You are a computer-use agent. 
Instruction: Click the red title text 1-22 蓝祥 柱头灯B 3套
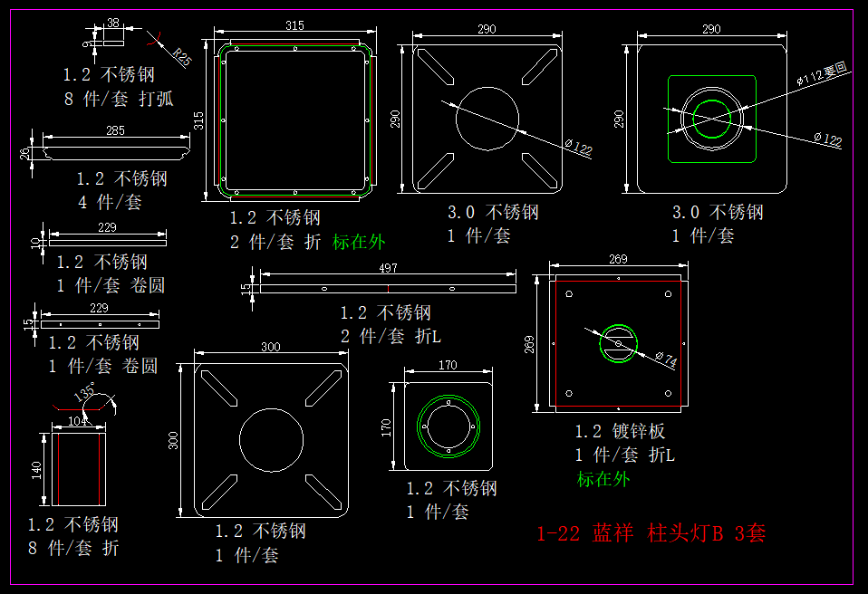pos(651,533)
